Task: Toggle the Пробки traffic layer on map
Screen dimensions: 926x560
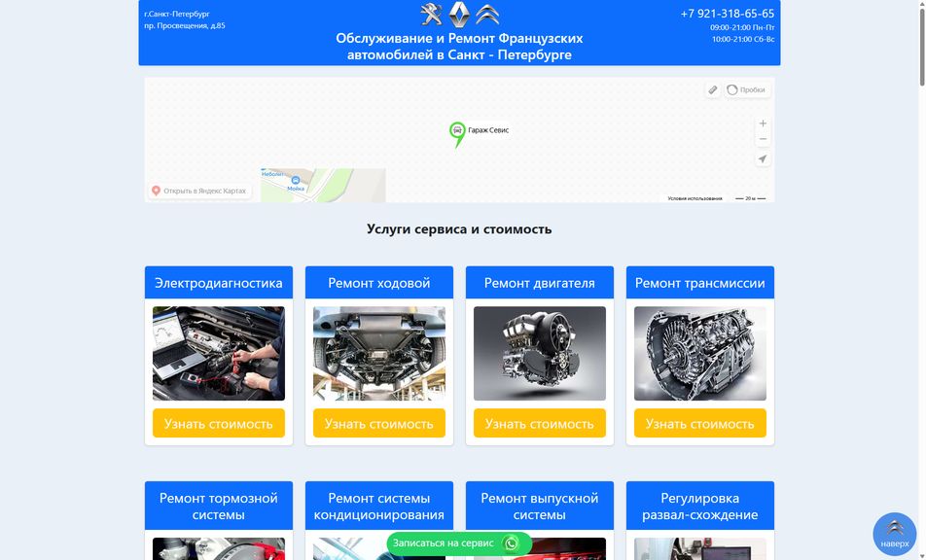Action: click(747, 89)
